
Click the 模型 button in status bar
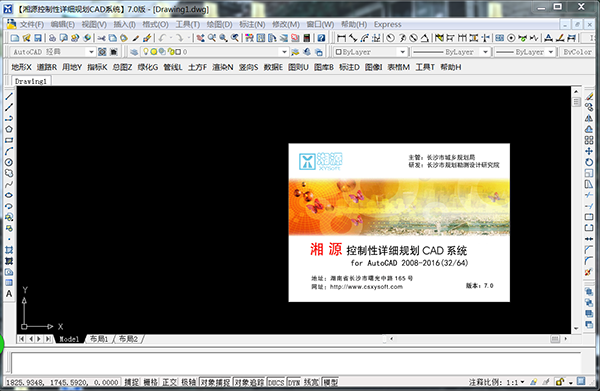point(331,382)
